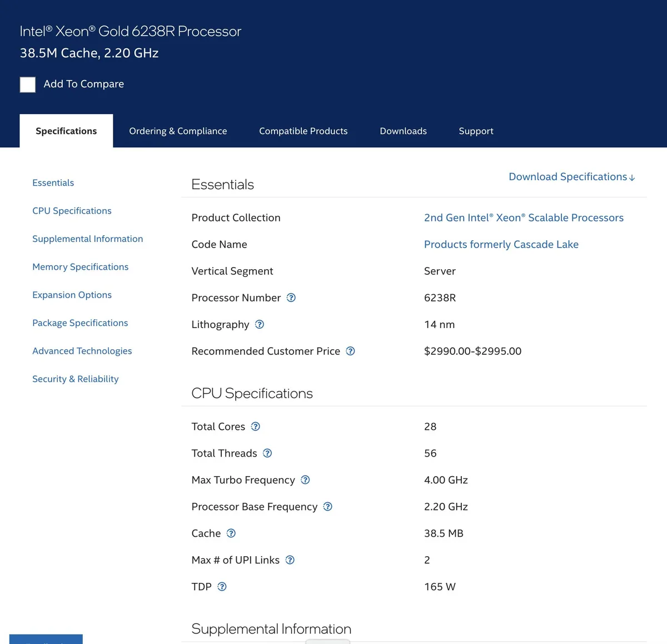667x644 pixels.
Task: Select the Specifications tab
Action: point(66,131)
